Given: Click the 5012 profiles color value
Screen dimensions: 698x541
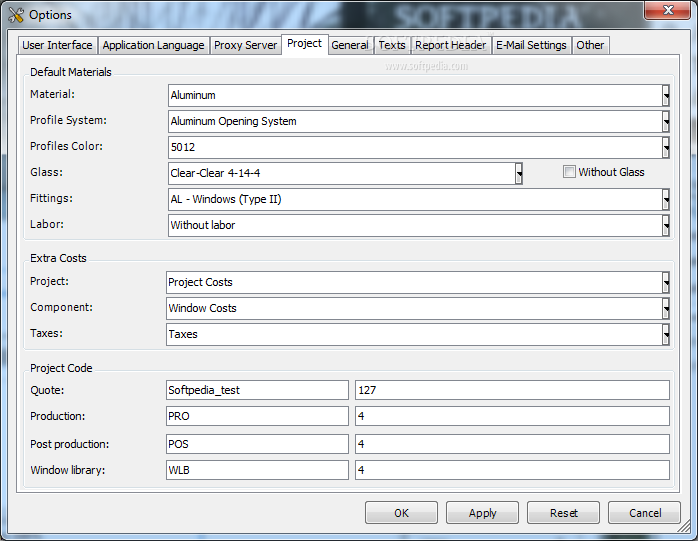Looking at the screenshot, I should pyautogui.click(x=183, y=147).
